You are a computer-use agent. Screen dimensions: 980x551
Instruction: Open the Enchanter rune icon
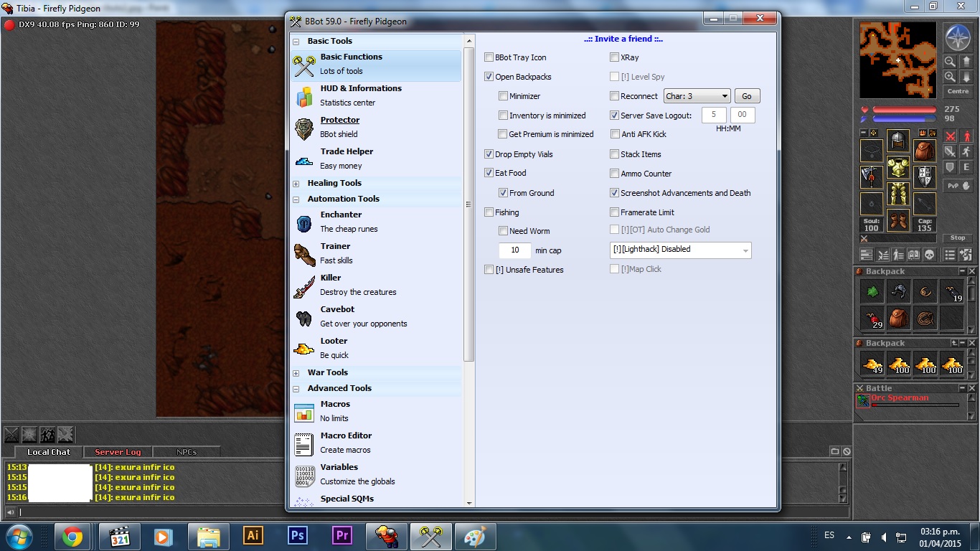click(304, 222)
